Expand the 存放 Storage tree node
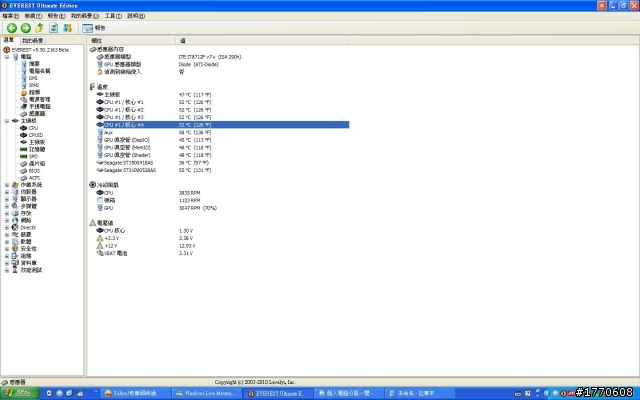The height and width of the screenshot is (400, 640). (x=7, y=213)
